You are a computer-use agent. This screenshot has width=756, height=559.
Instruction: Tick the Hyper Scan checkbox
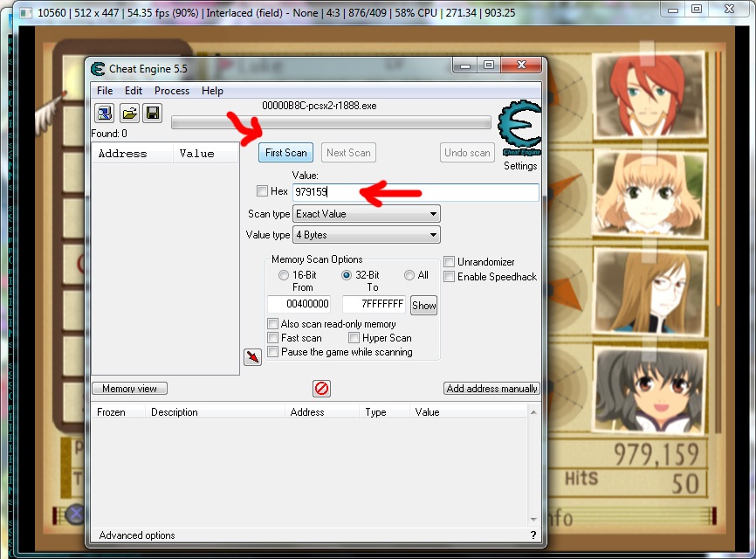pos(354,338)
